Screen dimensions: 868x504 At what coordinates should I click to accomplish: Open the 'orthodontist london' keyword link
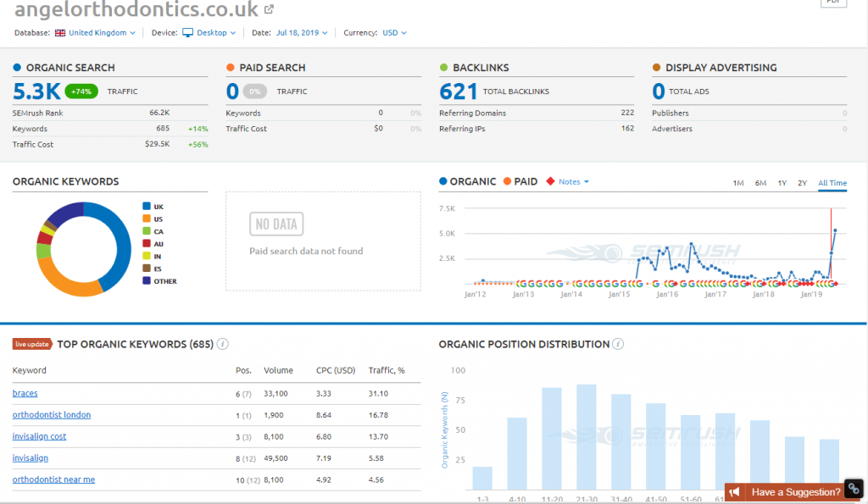[52, 415]
